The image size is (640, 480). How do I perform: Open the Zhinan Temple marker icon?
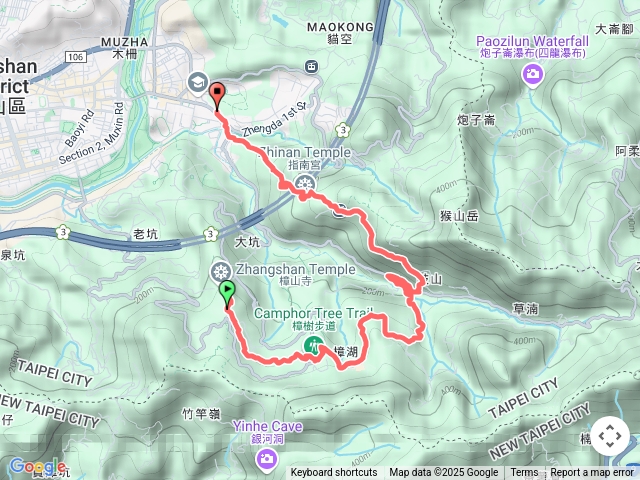[304, 184]
